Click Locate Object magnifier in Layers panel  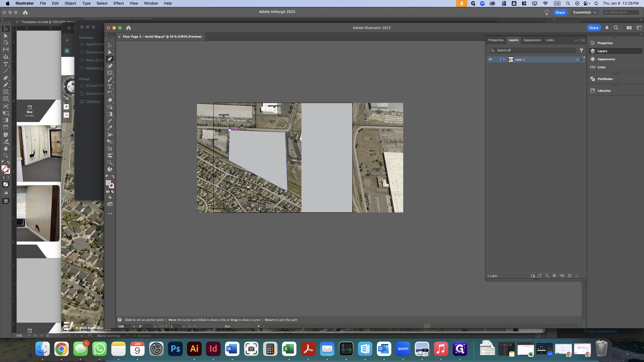point(547,276)
